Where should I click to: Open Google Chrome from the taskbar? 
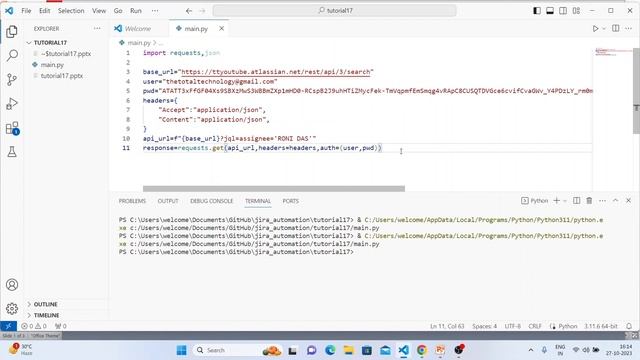(422, 350)
